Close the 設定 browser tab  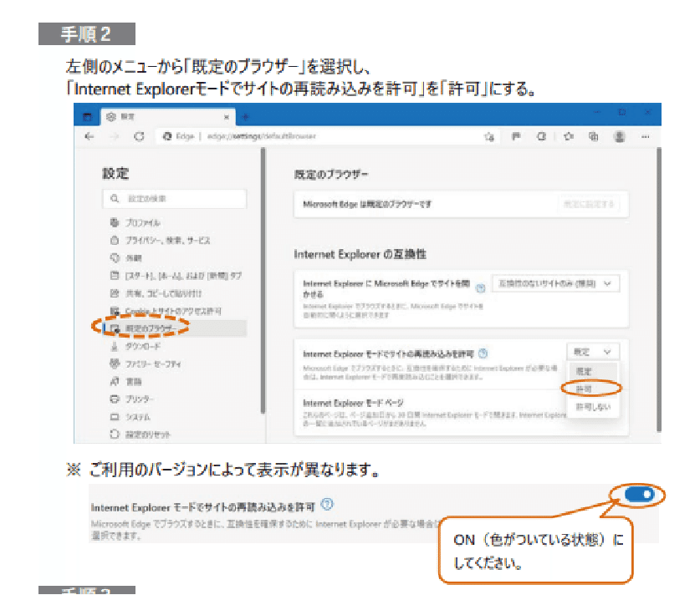coord(227,117)
